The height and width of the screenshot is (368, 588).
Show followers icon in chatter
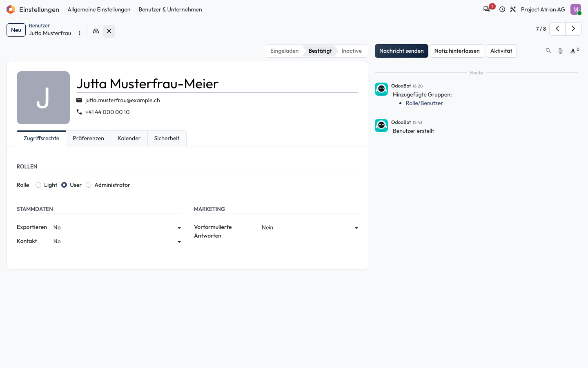575,51
